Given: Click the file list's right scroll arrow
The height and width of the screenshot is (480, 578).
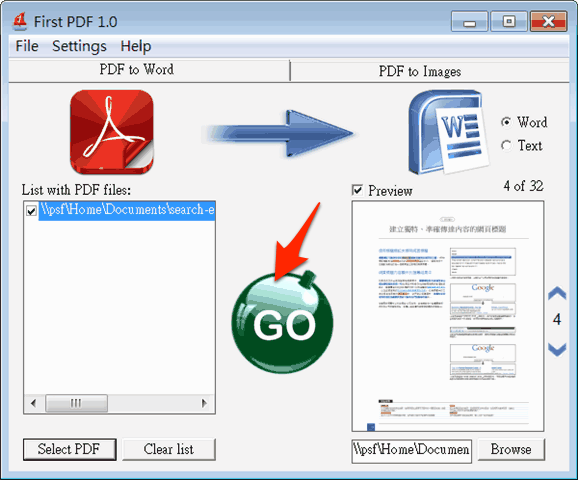Looking at the screenshot, I should coord(204,403).
